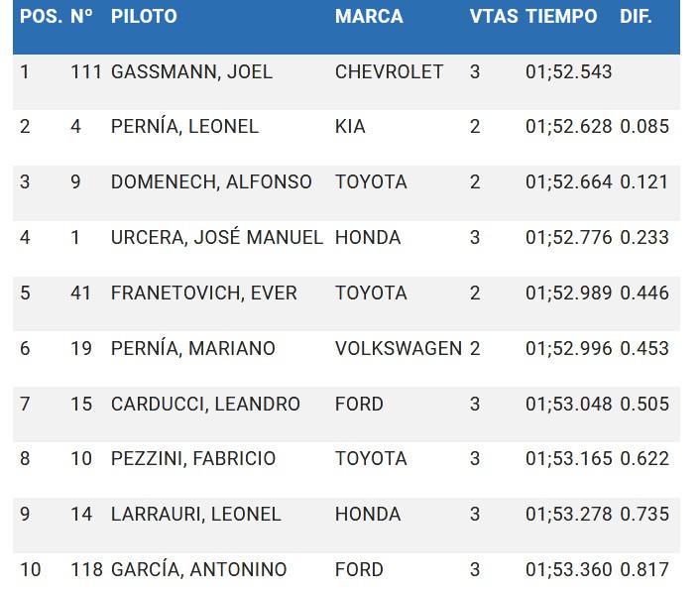
Task: Click on DOMENECH, ALFONSO
Action: coord(211,182)
